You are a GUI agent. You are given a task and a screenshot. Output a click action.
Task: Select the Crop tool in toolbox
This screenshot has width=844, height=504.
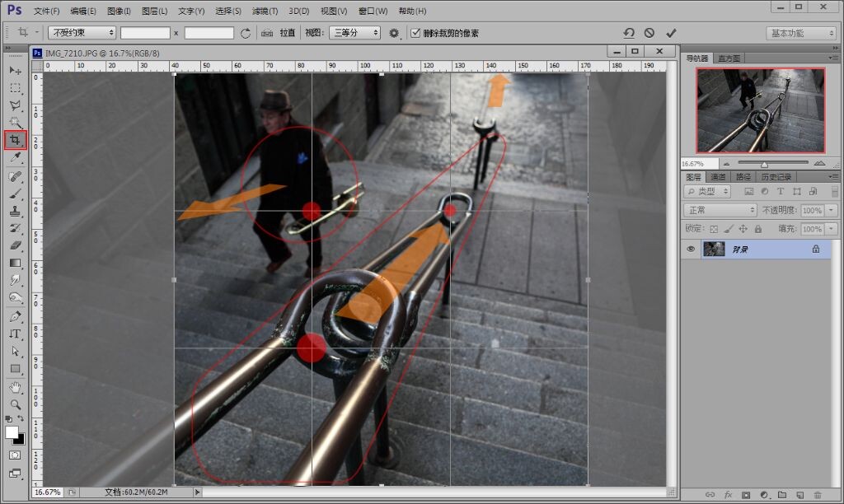[x=15, y=140]
